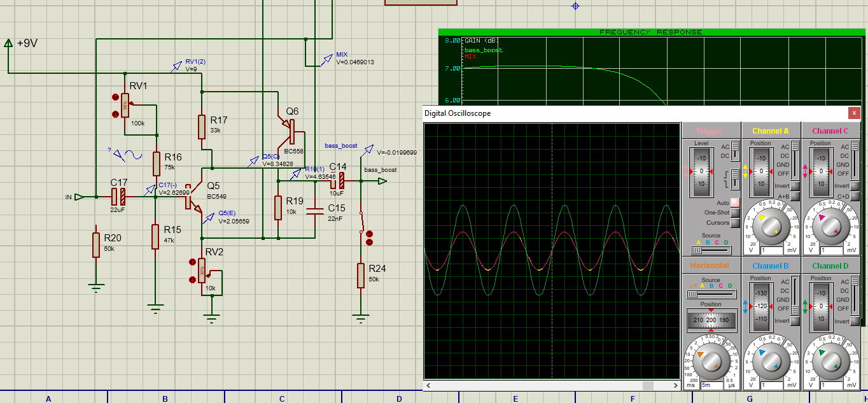The height and width of the screenshot is (403, 868).
Task: Select resistor R17 symbol
Action: tap(202, 127)
